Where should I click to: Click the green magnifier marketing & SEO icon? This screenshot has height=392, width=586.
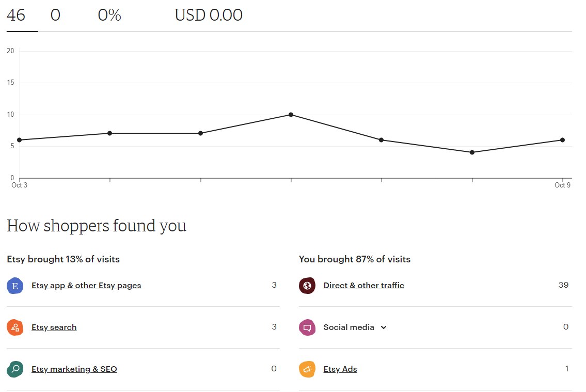coord(15,369)
